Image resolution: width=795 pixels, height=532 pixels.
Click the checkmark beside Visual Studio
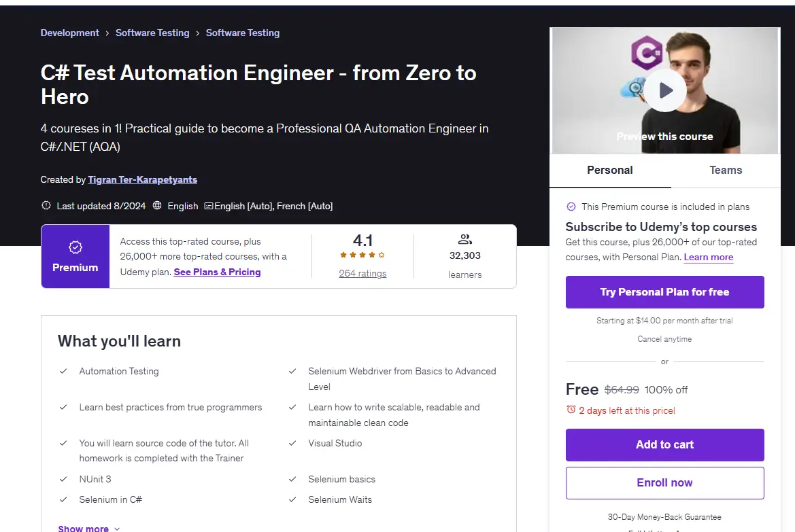coord(292,443)
